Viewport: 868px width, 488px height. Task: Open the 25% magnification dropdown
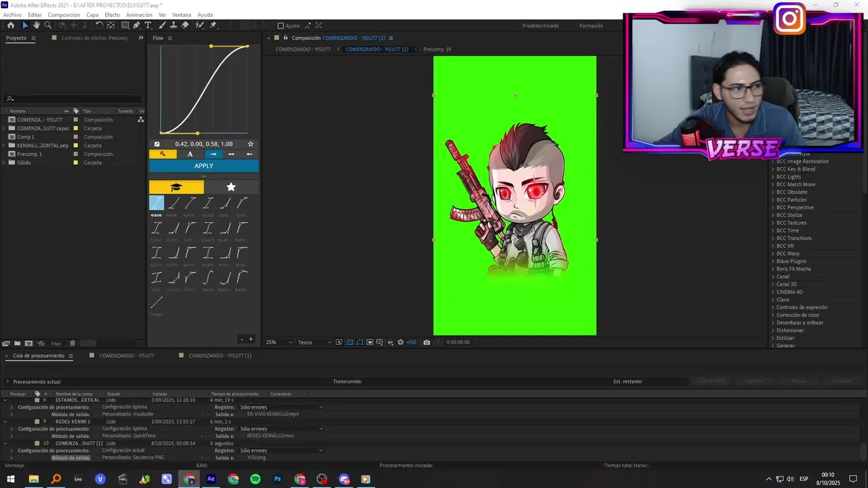coord(279,342)
